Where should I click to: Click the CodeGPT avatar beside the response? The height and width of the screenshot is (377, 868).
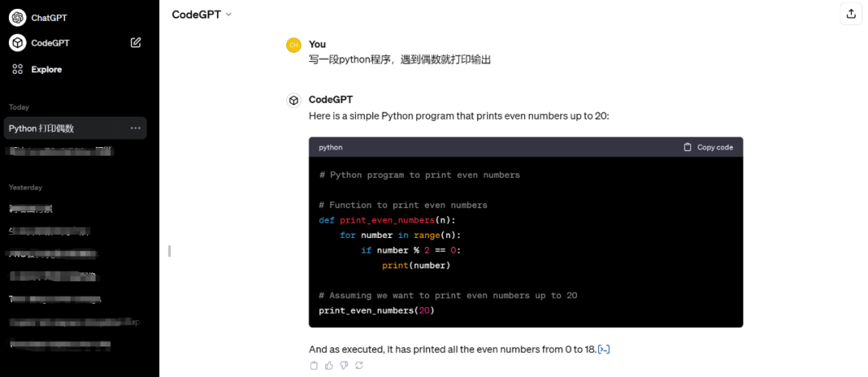click(293, 100)
